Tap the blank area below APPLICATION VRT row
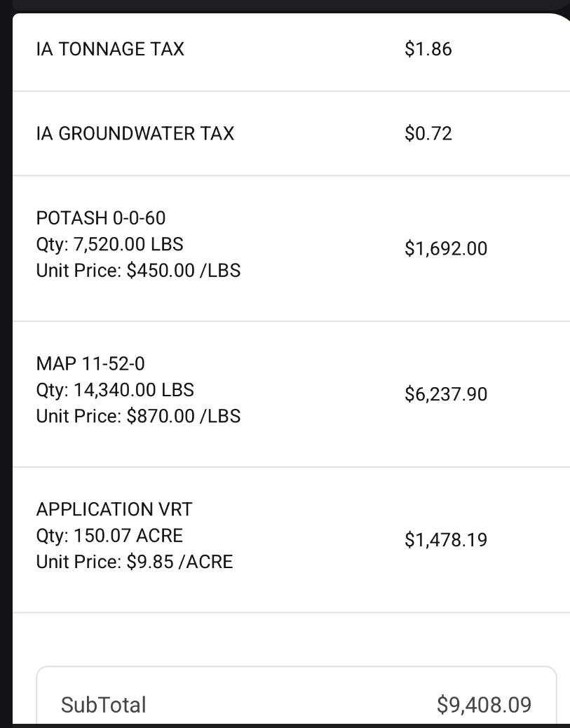Screen dimensions: 570x728 point(280,638)
